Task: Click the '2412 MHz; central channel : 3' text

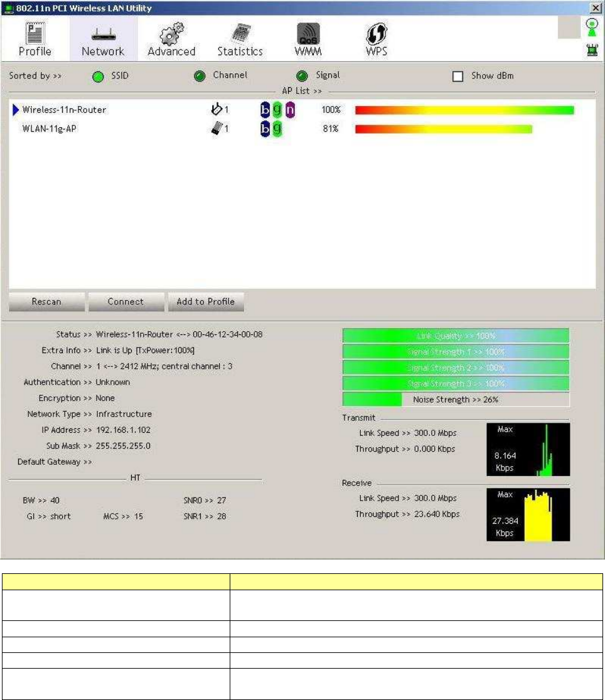Action: coord(176,366)
